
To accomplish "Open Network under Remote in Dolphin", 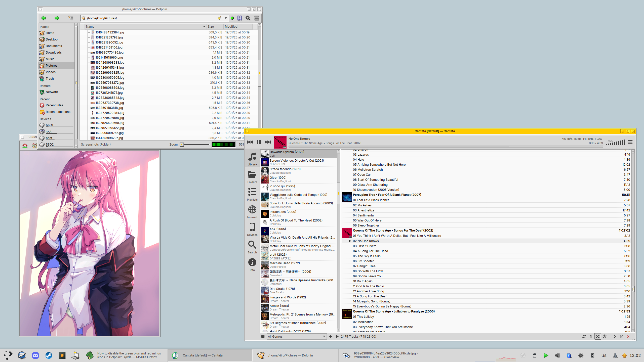I will point(56,92).
